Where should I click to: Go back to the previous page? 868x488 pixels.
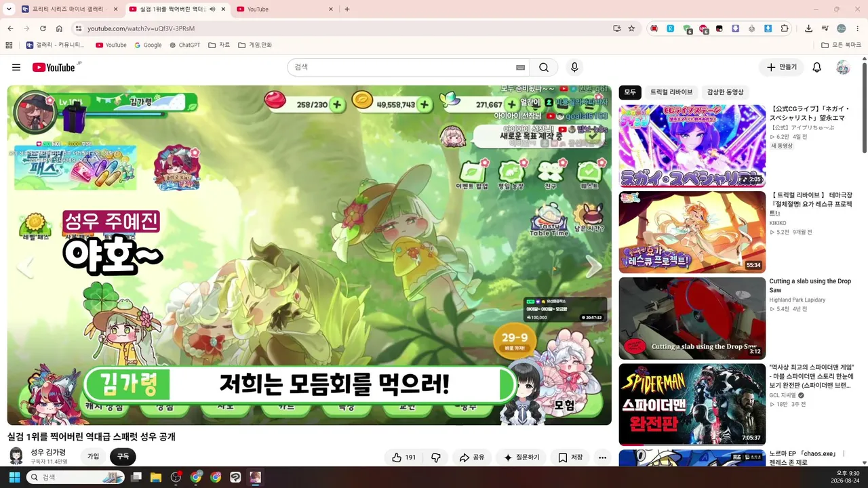[10, 28]
